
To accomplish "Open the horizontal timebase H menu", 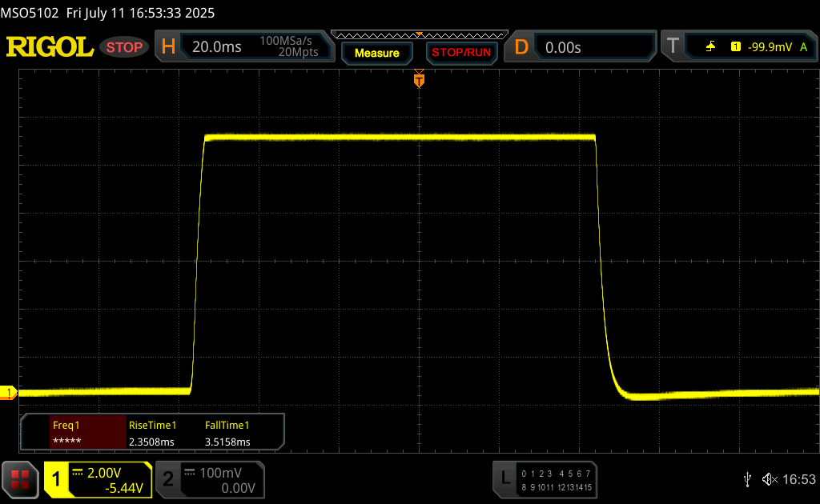I will (x=168, y=47).
